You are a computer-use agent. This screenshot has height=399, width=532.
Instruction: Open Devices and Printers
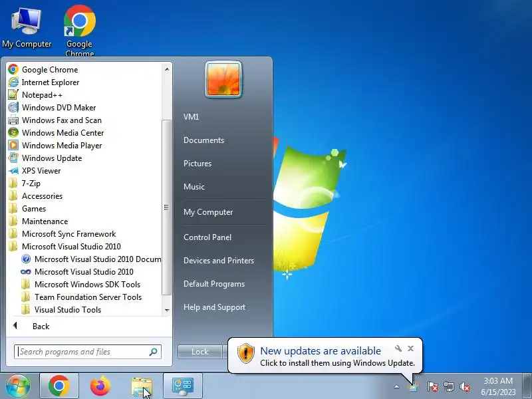(x=219, y=261)
